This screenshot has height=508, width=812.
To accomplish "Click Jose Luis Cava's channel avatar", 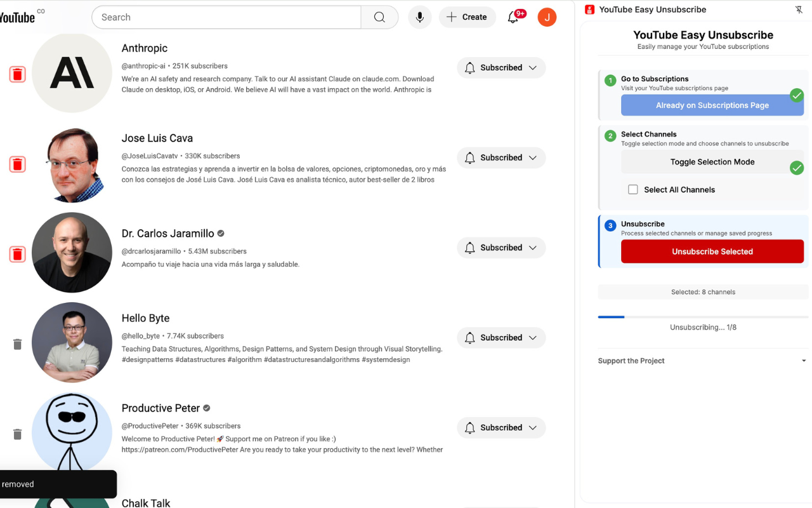I will pyautogui.click(x=72, y=163).
